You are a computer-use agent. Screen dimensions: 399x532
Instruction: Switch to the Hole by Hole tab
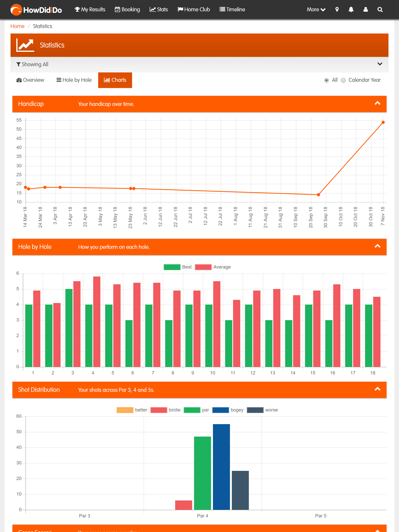(x=74, y=80)
